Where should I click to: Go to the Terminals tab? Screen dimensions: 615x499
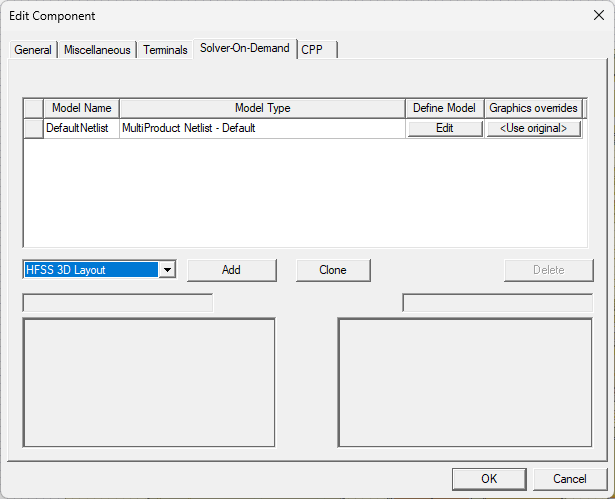pos(165,50)
